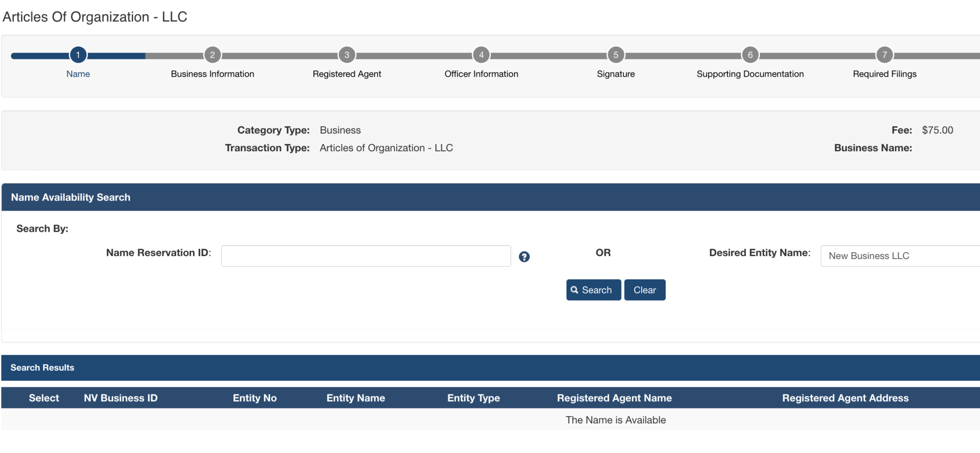Click the Clear button
The width and height of the screenshot is (980, 453).
pos(645,290)
